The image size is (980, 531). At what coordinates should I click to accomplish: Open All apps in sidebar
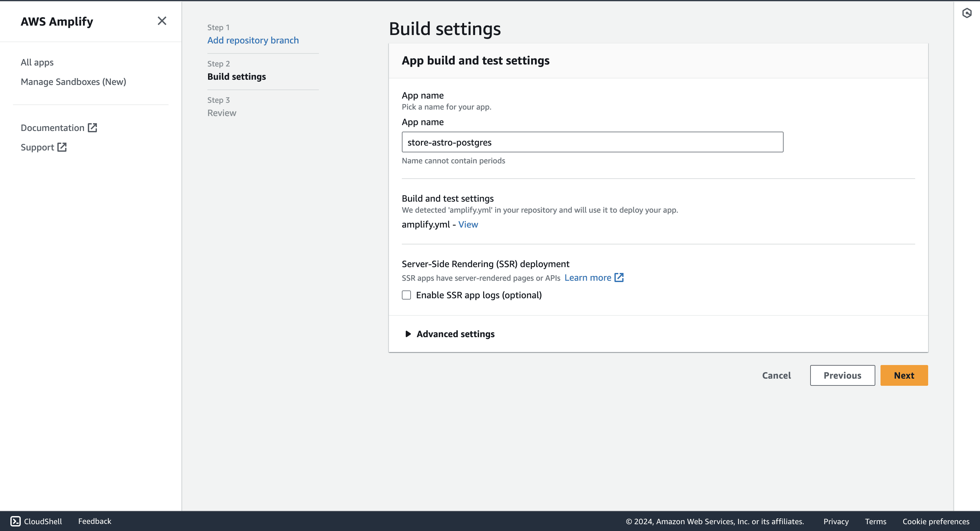[37, 62]
